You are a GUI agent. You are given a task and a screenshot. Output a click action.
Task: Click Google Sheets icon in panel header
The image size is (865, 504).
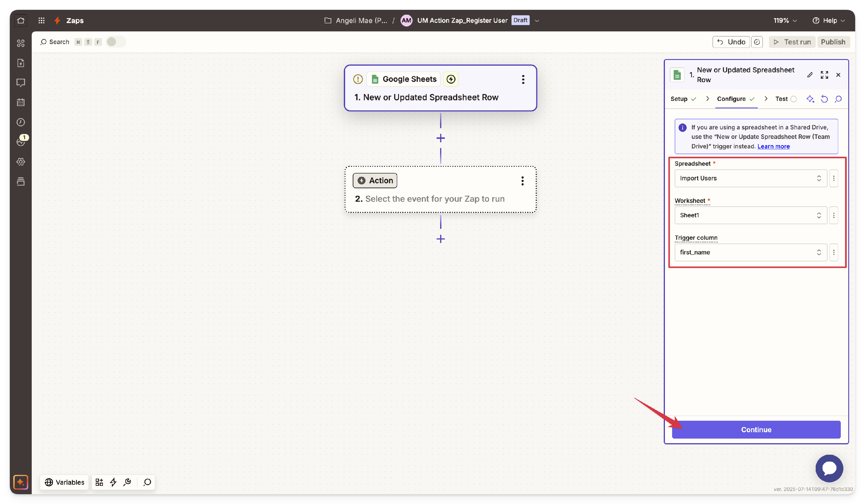pos(677,75)
